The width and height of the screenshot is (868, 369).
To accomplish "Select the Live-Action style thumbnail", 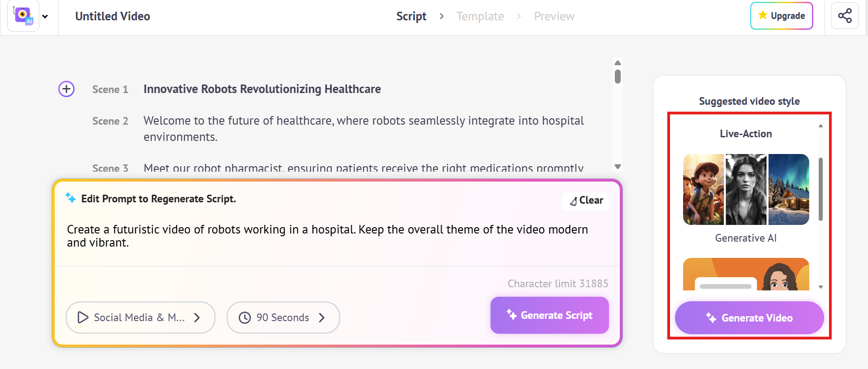I will 745,189.
